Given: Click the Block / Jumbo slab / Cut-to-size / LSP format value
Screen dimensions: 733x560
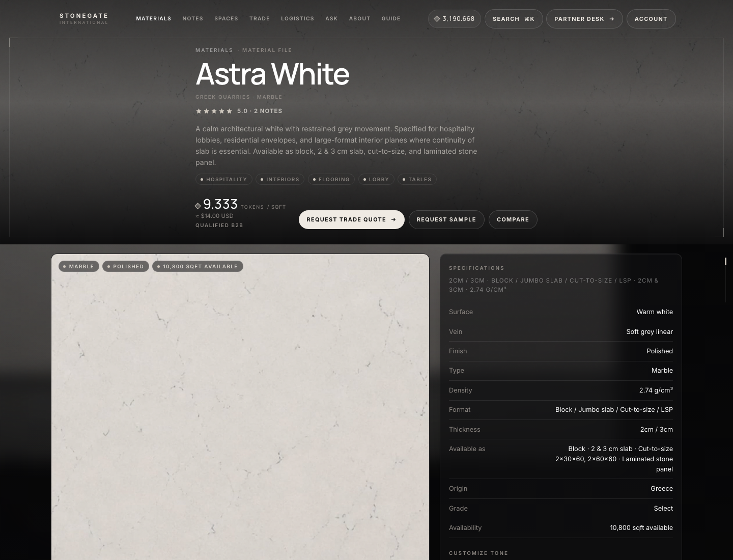Looking at the screenshot, I should click(614, 410).
